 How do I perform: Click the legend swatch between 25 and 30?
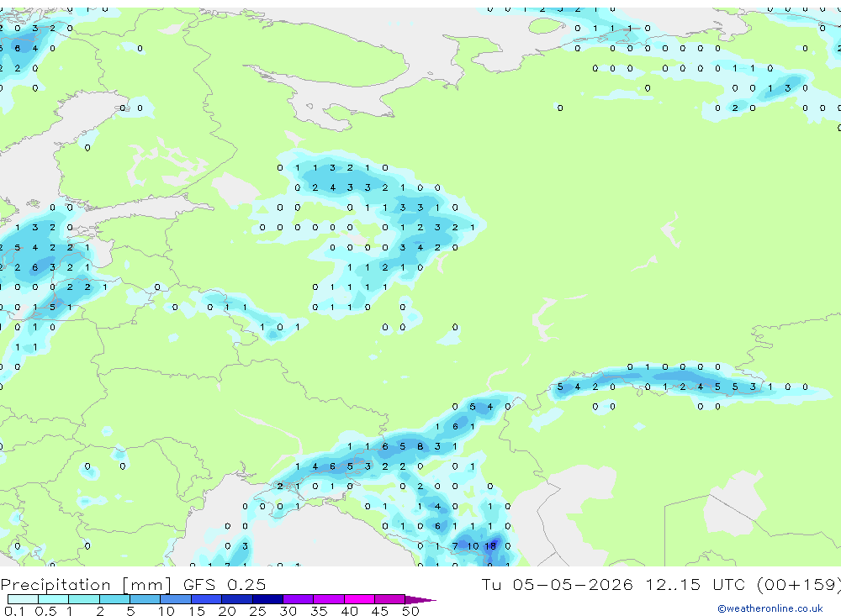(x=268, y=599)
